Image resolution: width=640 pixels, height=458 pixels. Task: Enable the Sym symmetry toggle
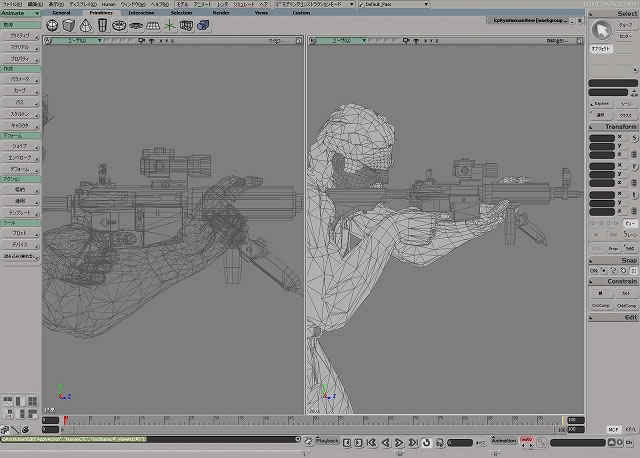point(630,248)
